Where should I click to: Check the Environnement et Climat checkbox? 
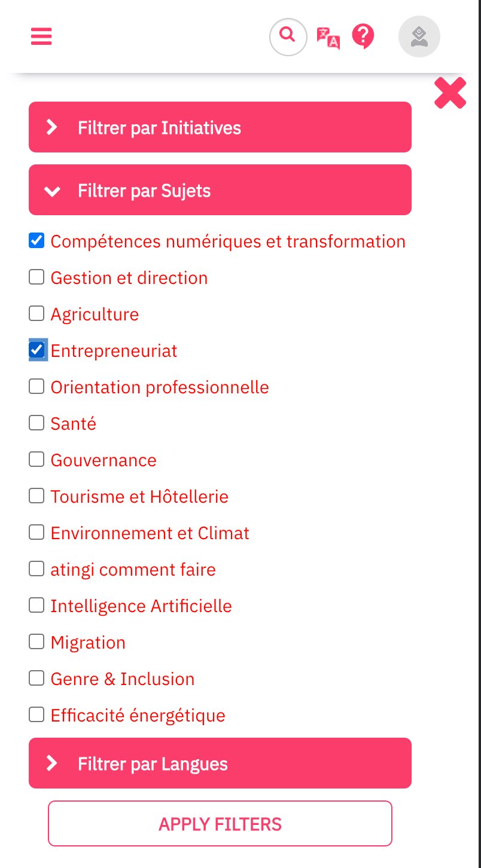coord(36,532)
